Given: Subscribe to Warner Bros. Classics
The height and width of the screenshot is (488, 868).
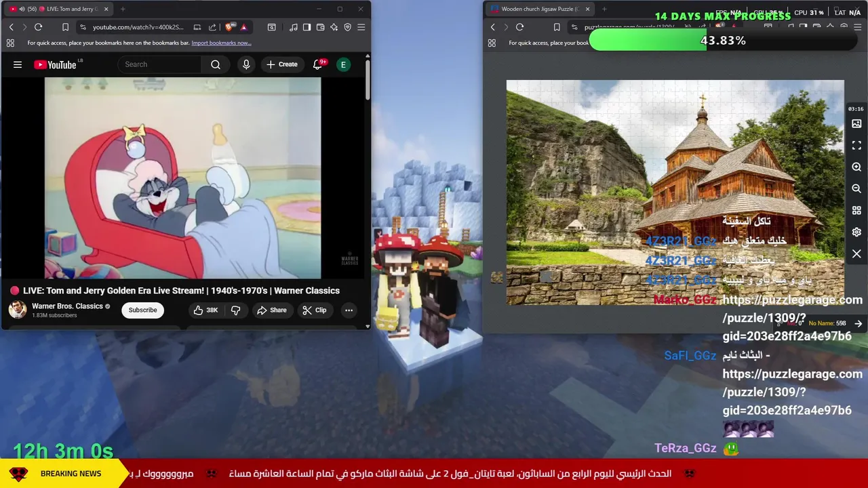Looking at the screenshot, I should coord(142,310).
